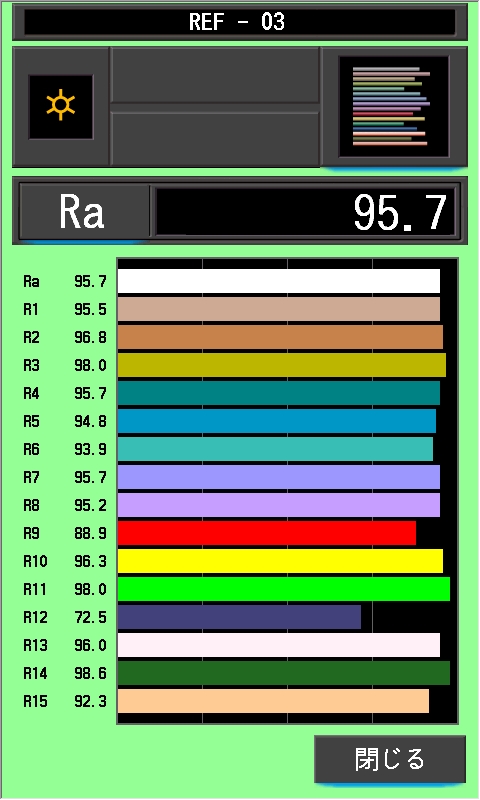
Task: Close the screen with 閉じる button
Action: tap(390, 759)
